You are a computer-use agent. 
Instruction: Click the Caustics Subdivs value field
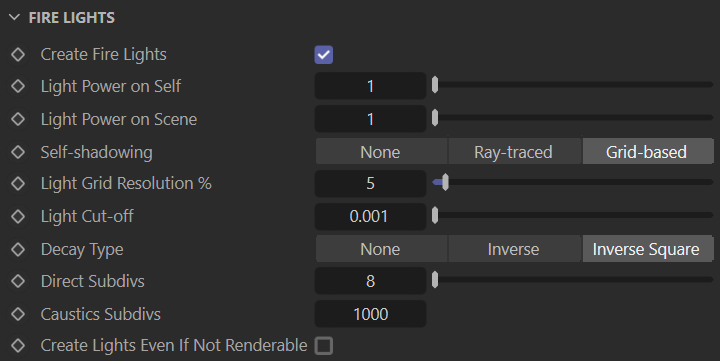(x=370, y=314)
